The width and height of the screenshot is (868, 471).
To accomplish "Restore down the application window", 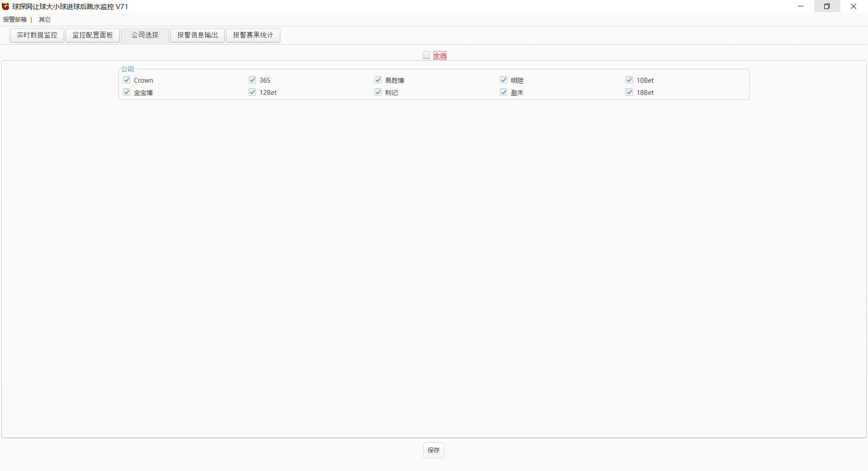I will [x=827, y=6].
